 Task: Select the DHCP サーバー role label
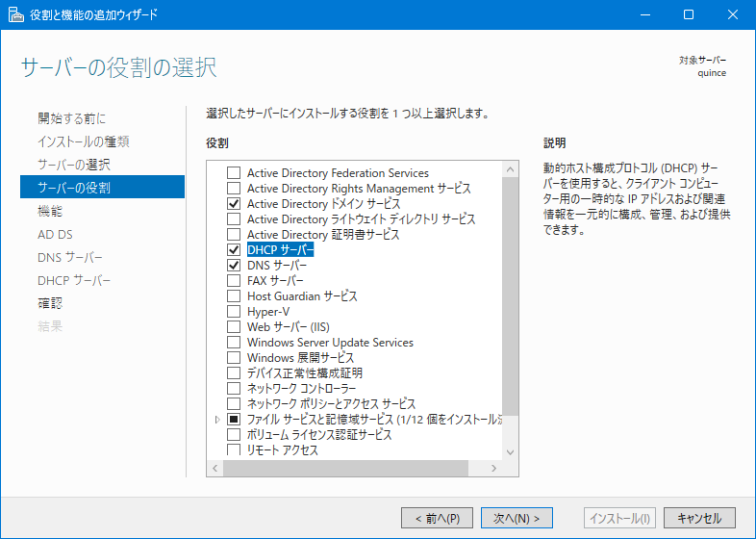coord(280,250)
